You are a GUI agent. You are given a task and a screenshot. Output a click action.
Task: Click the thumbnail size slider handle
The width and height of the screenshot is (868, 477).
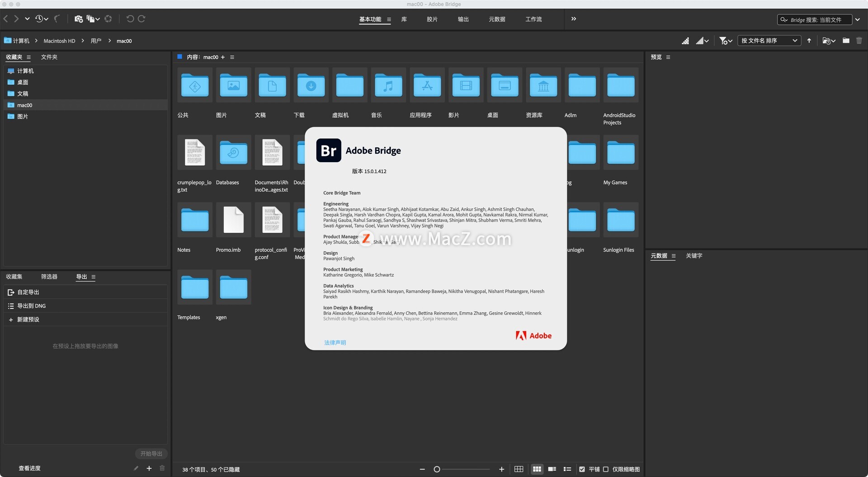(x=437, y=469)
